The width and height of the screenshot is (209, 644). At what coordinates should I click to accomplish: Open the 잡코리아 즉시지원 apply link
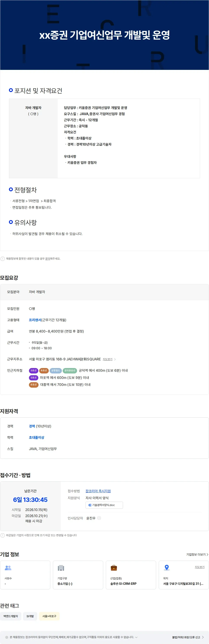98,491
